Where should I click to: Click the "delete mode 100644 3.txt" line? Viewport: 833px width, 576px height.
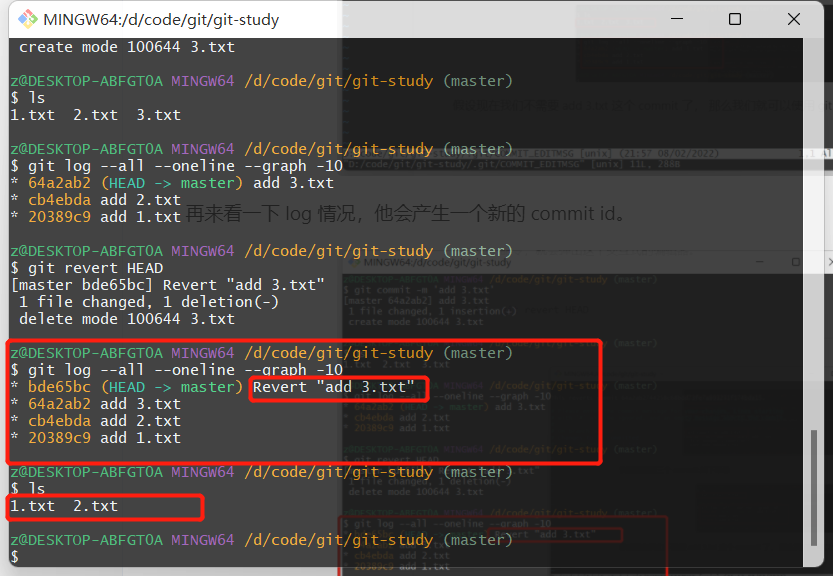click(x=126, y=319)
